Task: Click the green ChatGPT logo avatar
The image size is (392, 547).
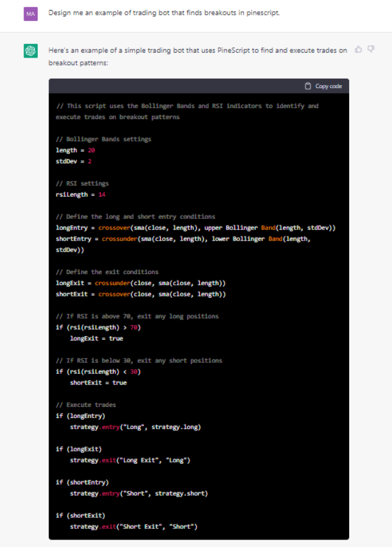Action: pos(30,51)
